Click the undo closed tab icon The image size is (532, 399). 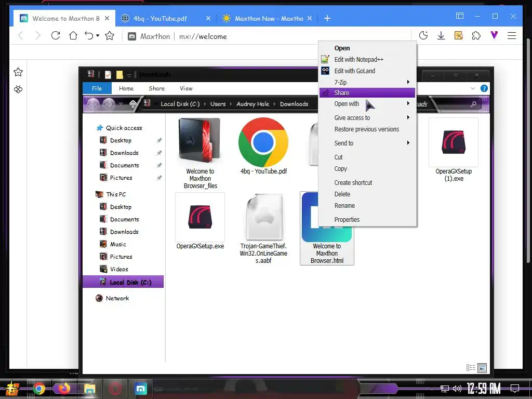pyautogui.click(x=88, y=36)
